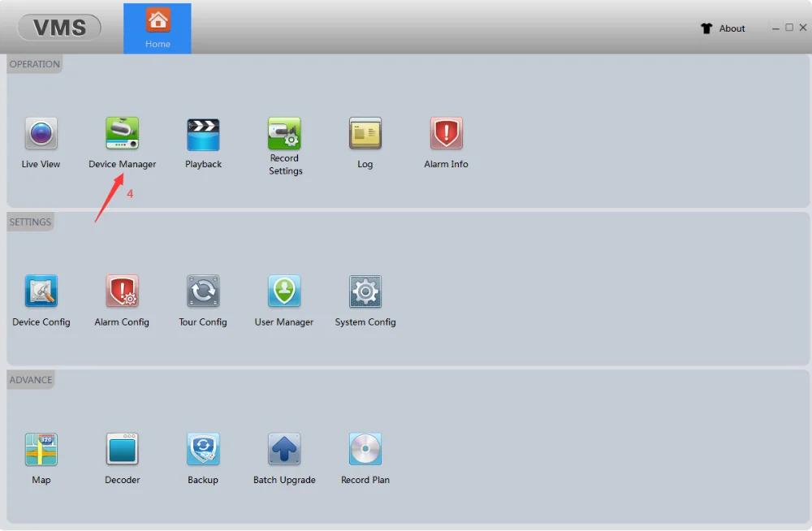This screenshot has height=531, width=812.
Task: Open the Decoder icon
Action: [123, 449]
